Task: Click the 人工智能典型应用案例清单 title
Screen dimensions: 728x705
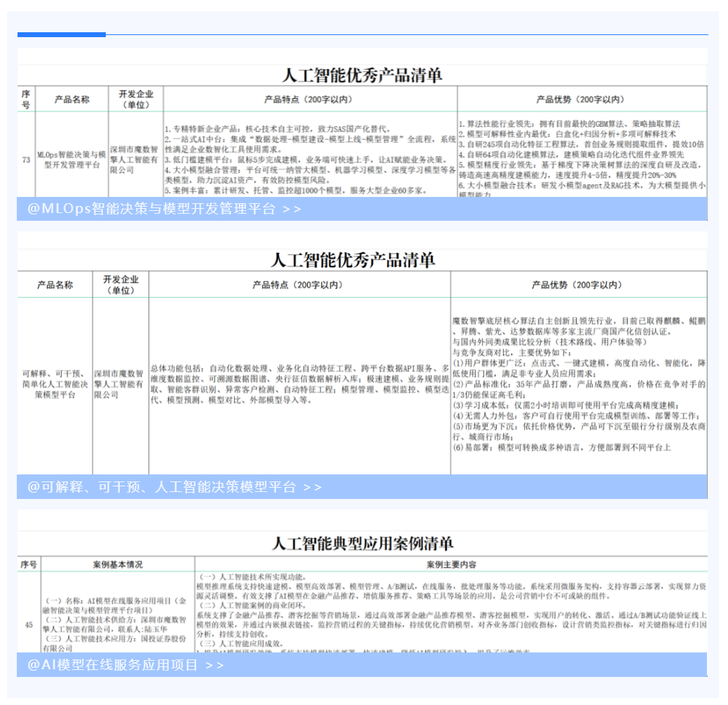Action: [362, 543]
